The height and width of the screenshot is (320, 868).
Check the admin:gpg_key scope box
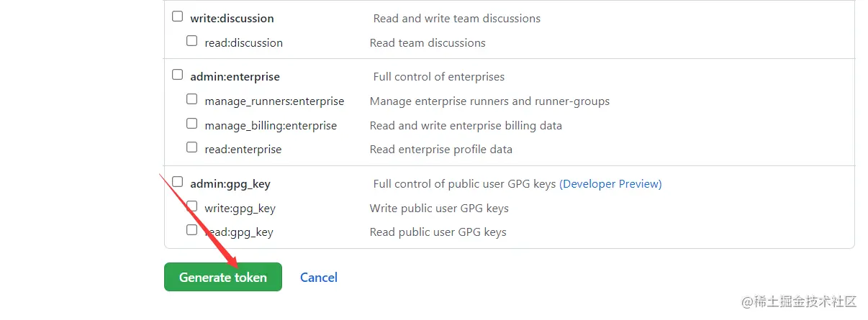[178, 182]
